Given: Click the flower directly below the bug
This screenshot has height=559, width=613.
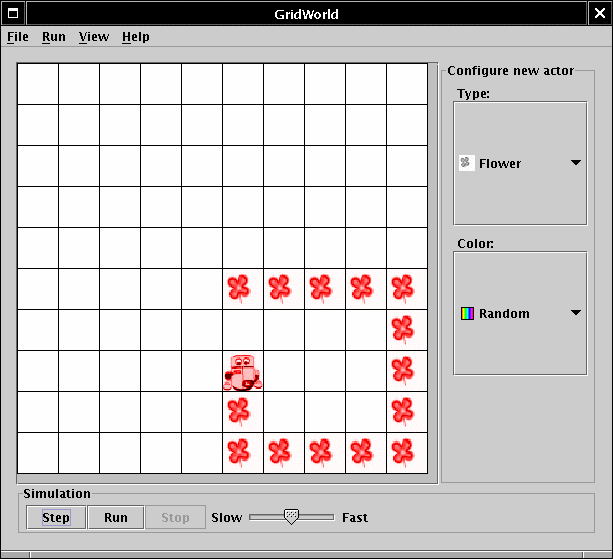Looking at the screenshot, I should 239,412.
